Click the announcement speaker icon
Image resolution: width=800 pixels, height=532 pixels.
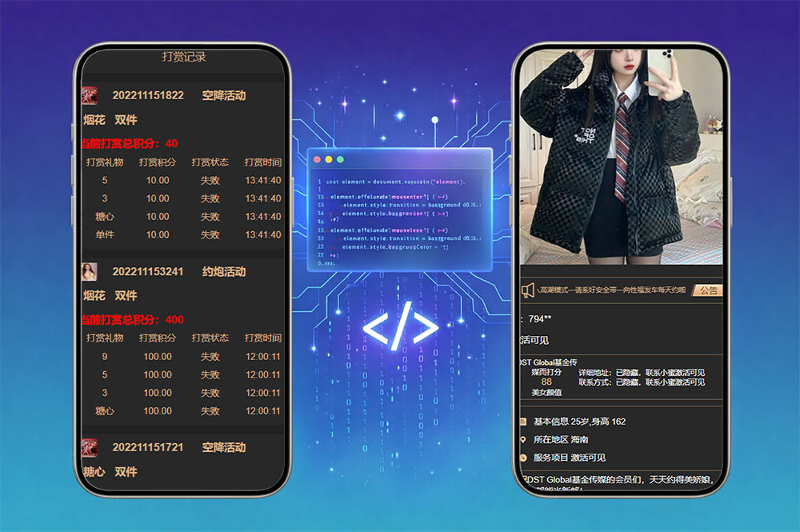(x=527, y=290)
